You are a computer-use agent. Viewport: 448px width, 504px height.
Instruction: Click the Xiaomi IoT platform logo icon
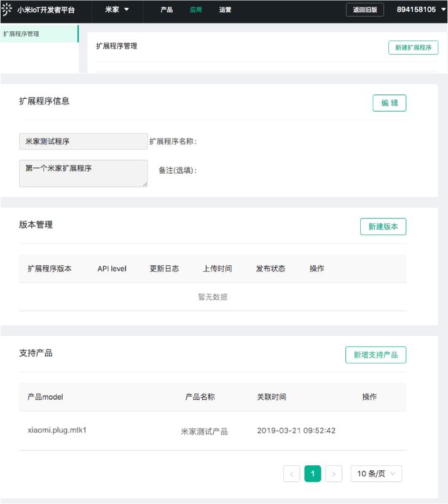[7, 10]
